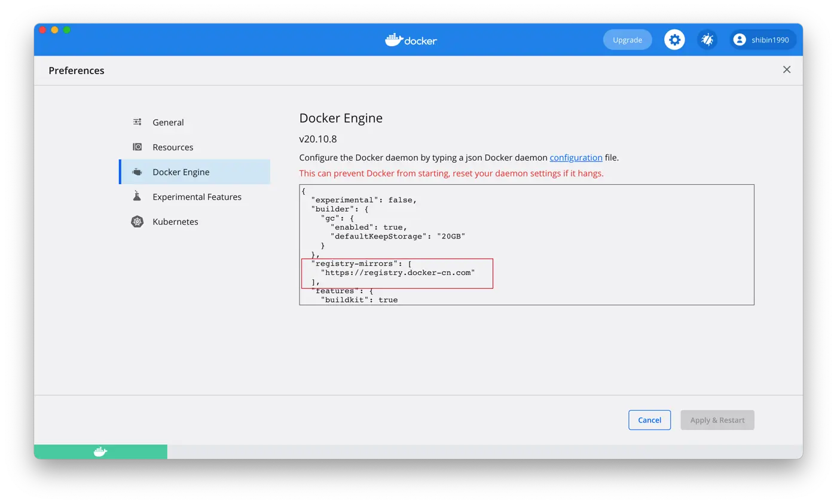Open the troubleshoot bug icon
The height and width of the screenshot is (504, 837).
click(x=707, y=40)
